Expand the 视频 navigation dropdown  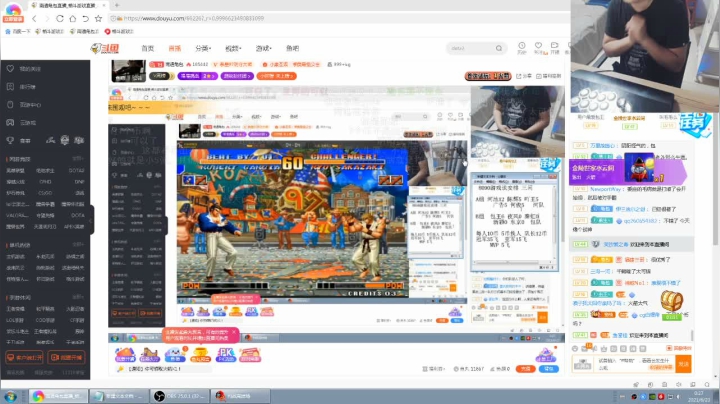pyautogui.click(x=233, y=48)
